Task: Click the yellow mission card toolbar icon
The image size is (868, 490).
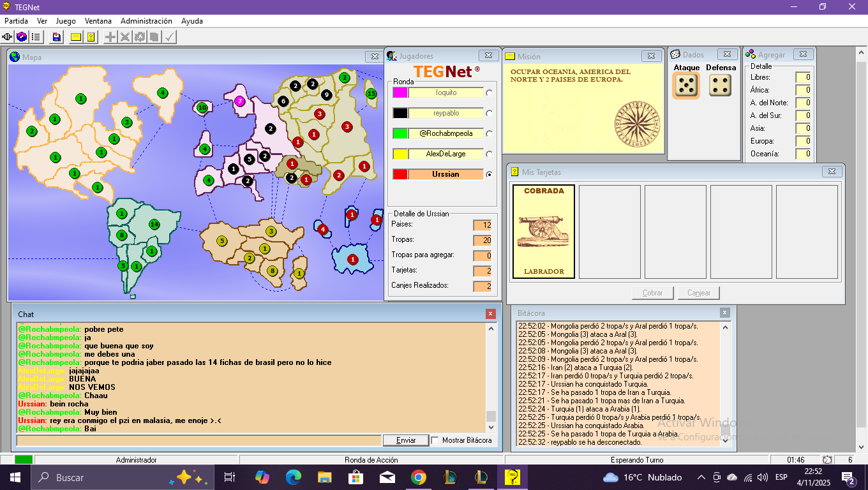Action: 76,37
